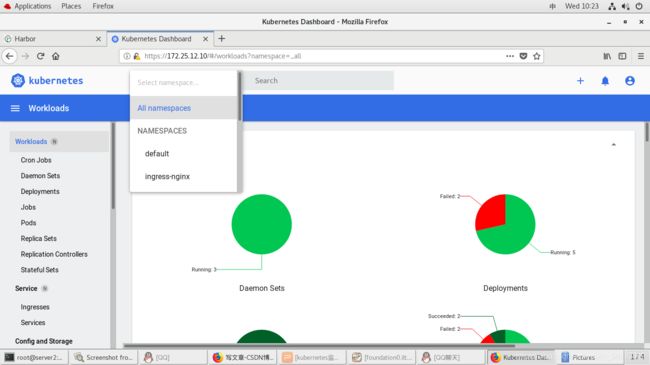Click the plus create resource icon

(x=580, y=81)
